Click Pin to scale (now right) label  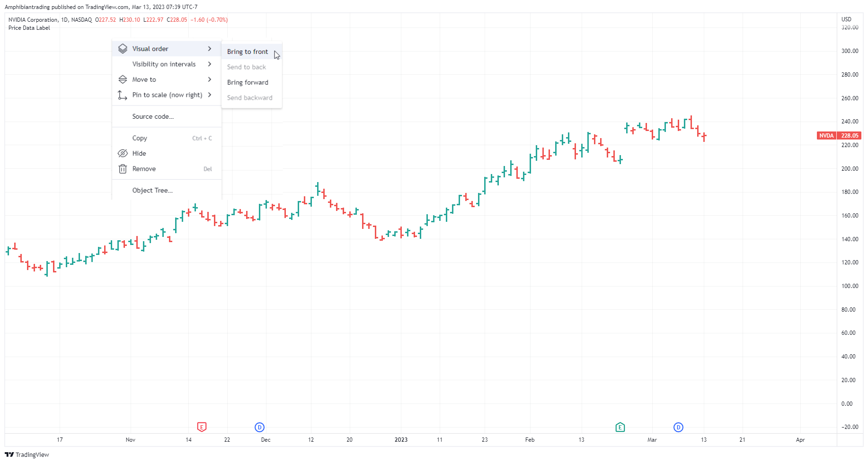[x=167, y=95]
